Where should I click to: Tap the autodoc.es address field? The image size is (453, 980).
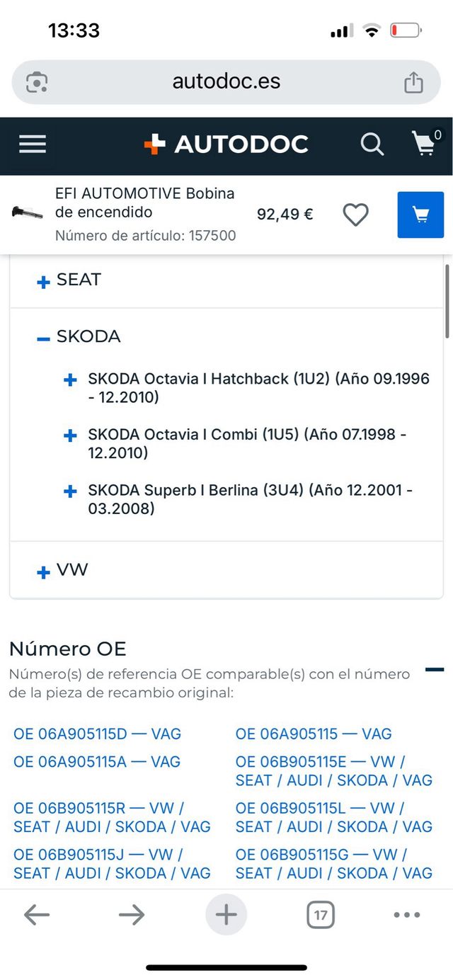tap(226, 82)
